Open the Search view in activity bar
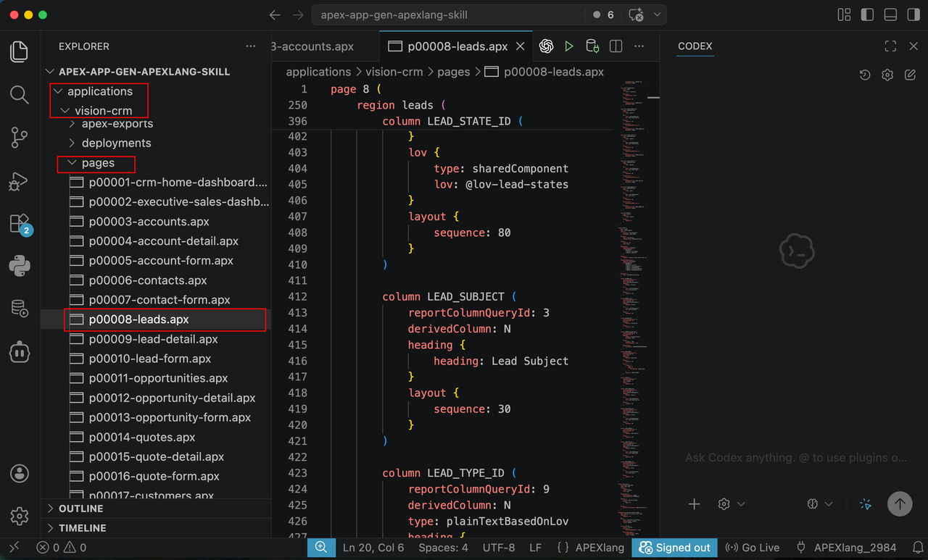This screenshot has height=560, width=928. (20, 94)
